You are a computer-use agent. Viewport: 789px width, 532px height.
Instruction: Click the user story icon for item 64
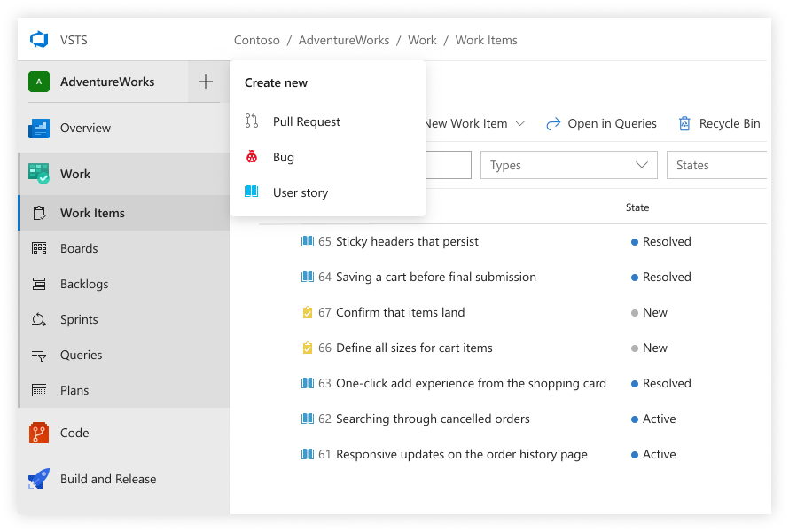308,277
